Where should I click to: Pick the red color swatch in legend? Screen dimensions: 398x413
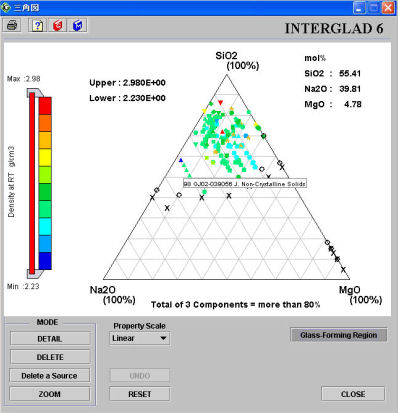(x=45, y=106)
